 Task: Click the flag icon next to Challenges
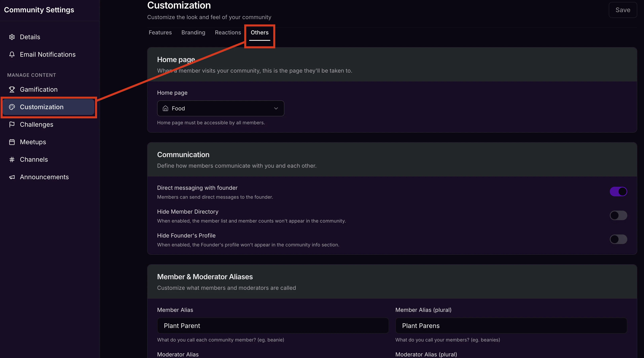12,125
